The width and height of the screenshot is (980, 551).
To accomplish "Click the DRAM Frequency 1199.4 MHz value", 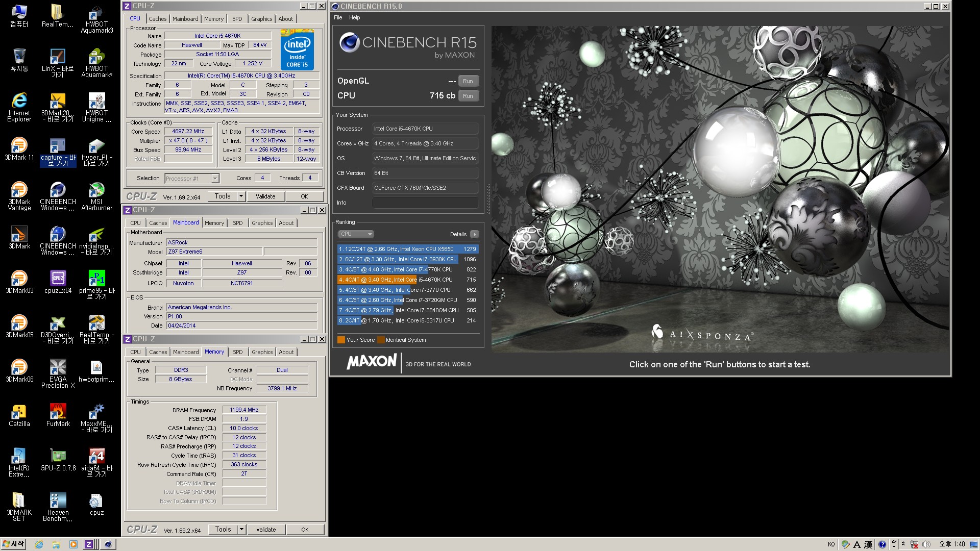I will coord(244,410).
